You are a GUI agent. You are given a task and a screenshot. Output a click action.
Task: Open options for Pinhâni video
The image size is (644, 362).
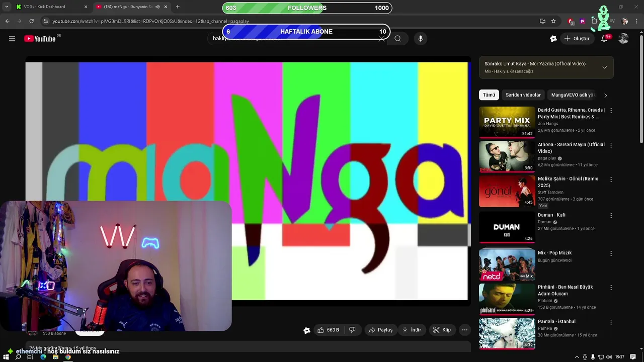(611, 288)
